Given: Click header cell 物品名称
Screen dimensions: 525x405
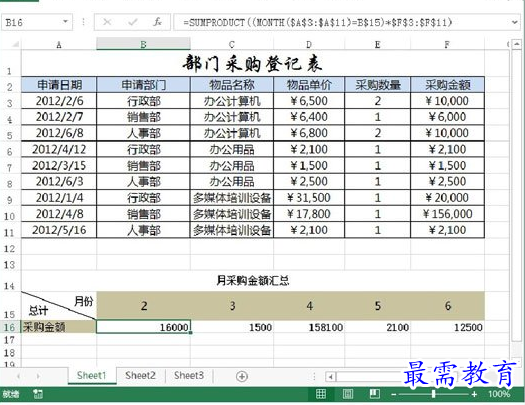Looking at the screenshot, I should 232,85.
